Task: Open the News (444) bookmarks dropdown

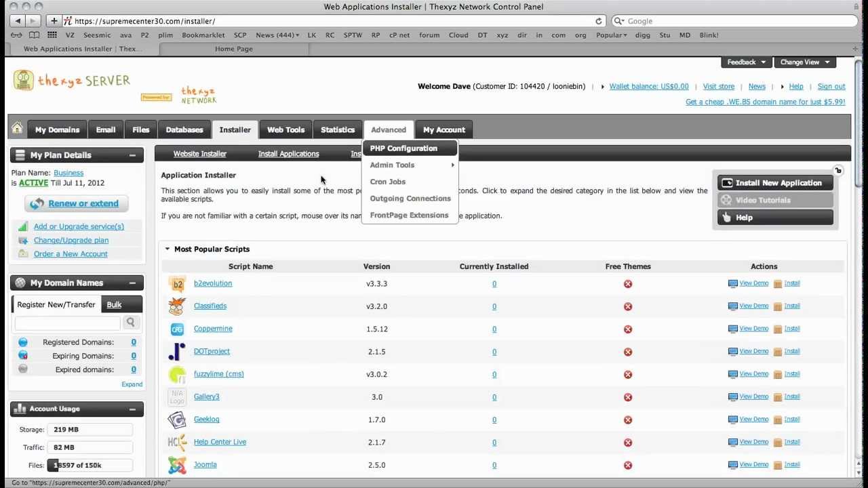Action: (x=277, y=35)
